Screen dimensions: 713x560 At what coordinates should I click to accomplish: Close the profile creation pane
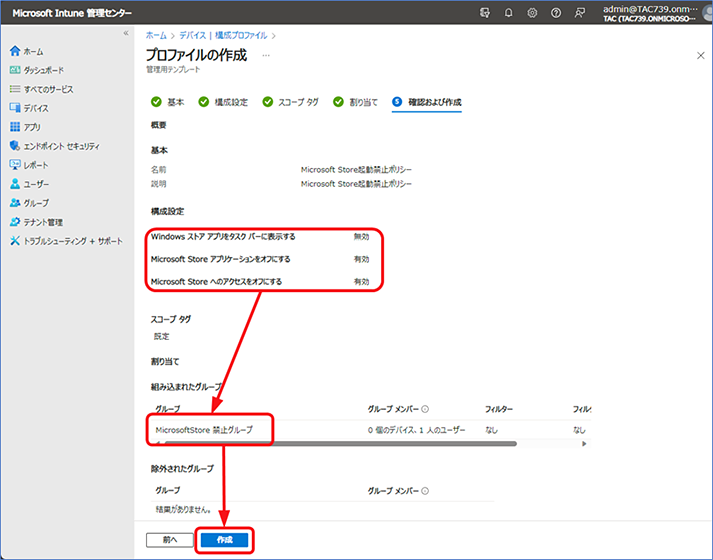pyautogui.click(x=700, y=55)
